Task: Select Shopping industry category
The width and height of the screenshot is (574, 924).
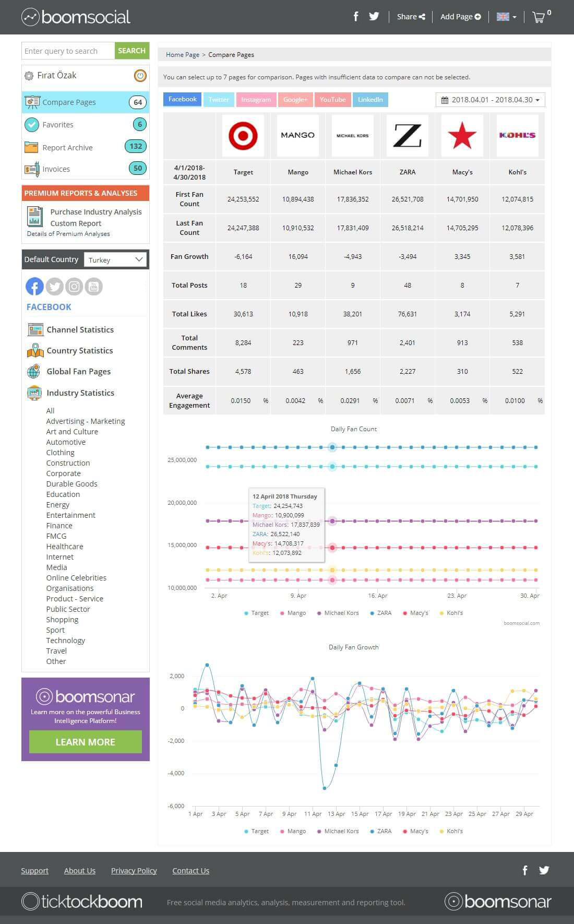Action: [62, 620]
